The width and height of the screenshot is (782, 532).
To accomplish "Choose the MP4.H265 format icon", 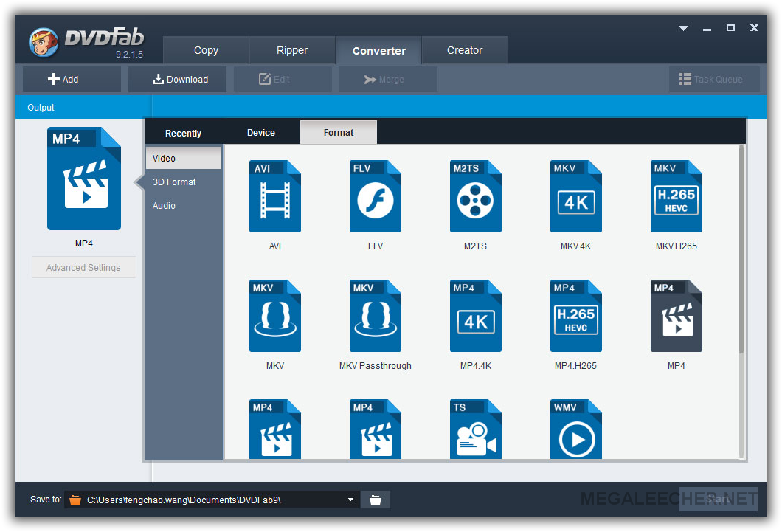I will 576,316.
